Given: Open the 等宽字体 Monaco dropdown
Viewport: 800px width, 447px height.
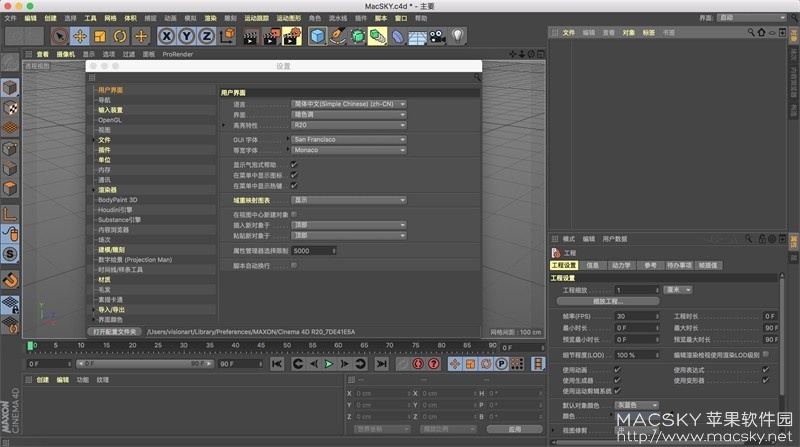Looking at the screenshot, I should point(349,150).
